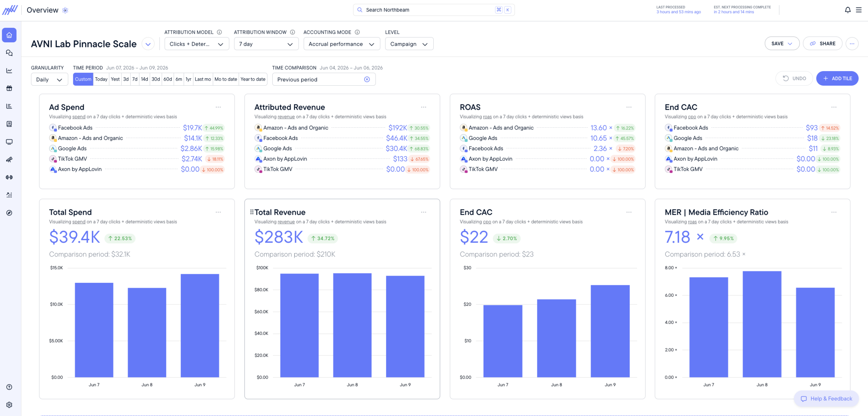Open the Accrual performance dropdown
868x416 pixels.
341,44
